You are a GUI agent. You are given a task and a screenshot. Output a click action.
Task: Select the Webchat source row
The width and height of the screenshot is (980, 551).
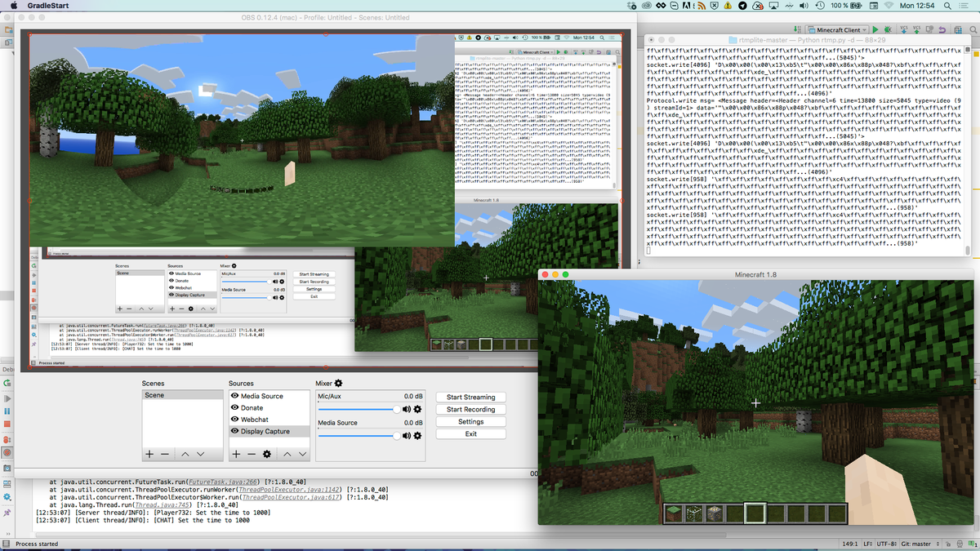pos(269,419)
